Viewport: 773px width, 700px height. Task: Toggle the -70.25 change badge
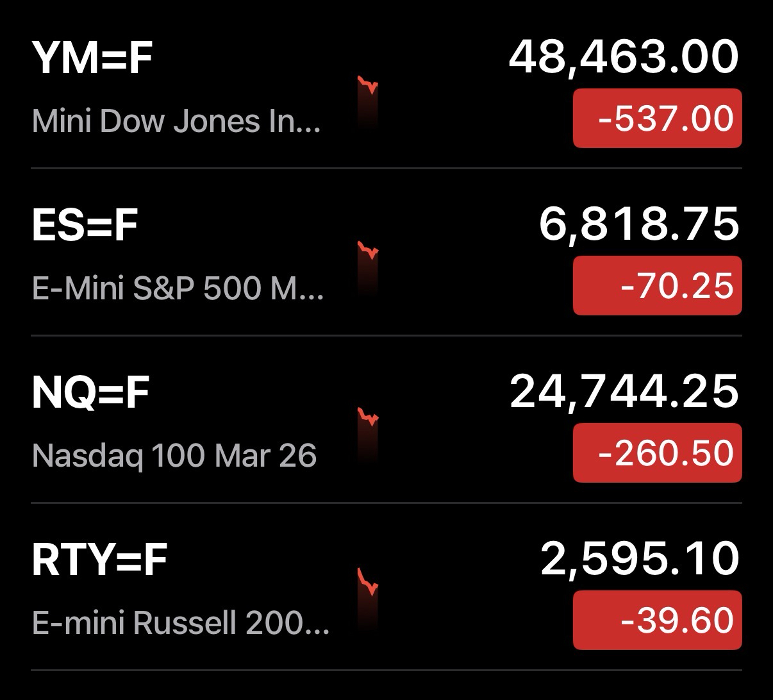pos(657,286)
